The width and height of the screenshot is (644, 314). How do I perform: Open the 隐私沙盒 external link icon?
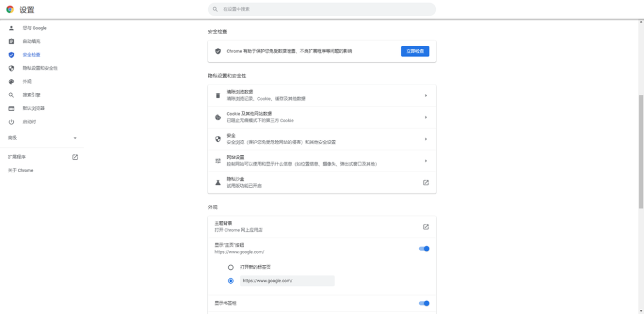tap(426, 182)
